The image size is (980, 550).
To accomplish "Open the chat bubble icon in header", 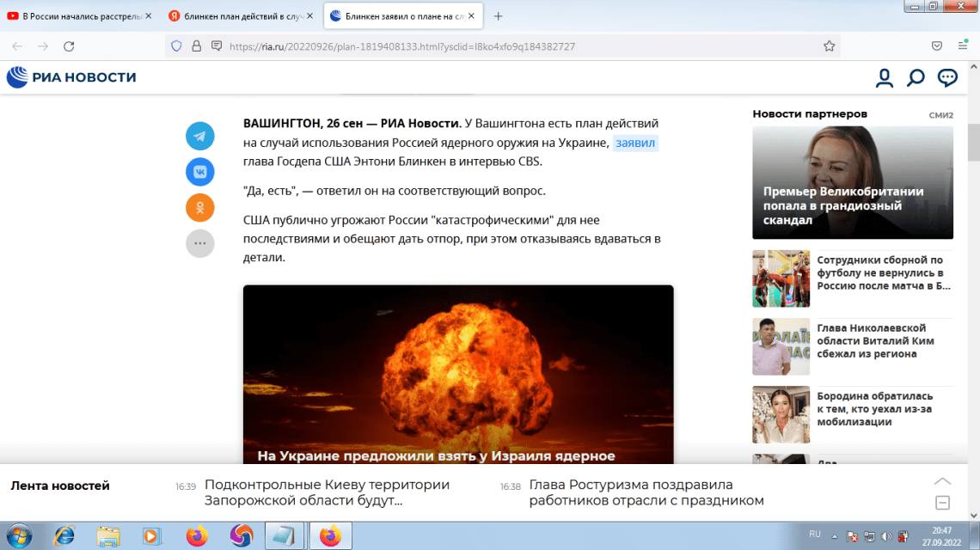I will coord(947,78).
